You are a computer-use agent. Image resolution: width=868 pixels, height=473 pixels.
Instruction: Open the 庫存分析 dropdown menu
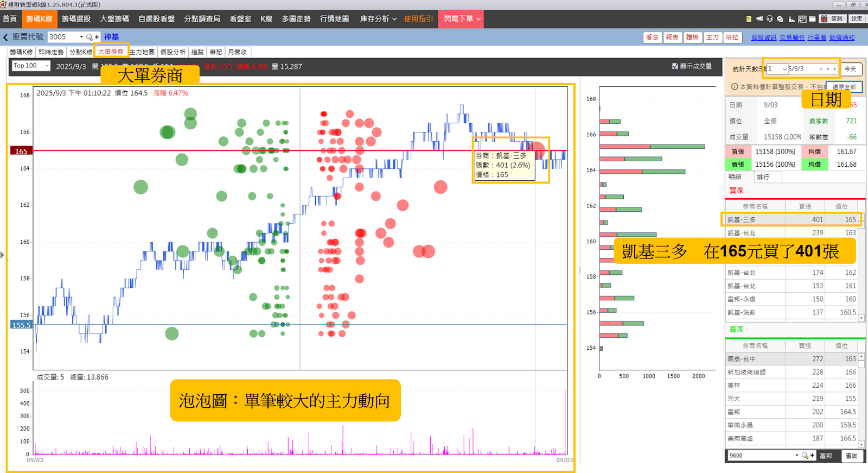[378, 18]
